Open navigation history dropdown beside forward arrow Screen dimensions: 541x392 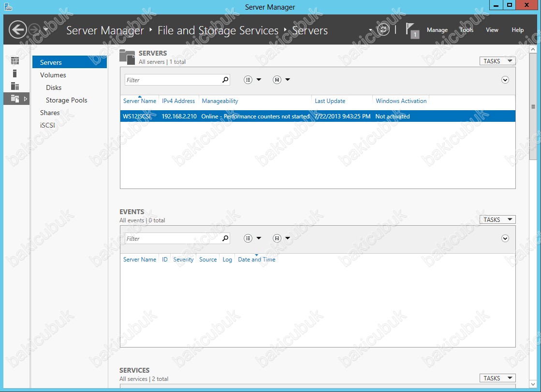tap(45, 29)
